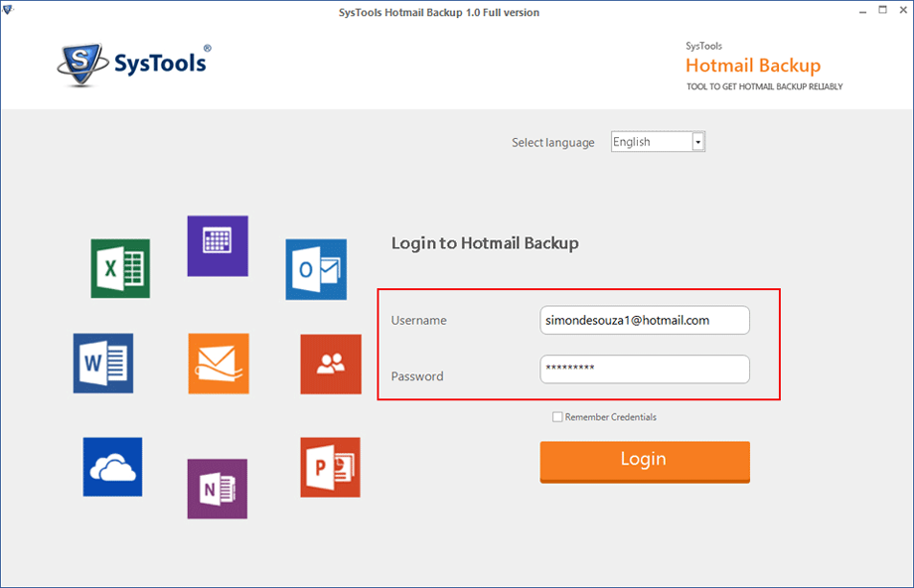
Task: Click the Password label
Action: click(417, 376)
